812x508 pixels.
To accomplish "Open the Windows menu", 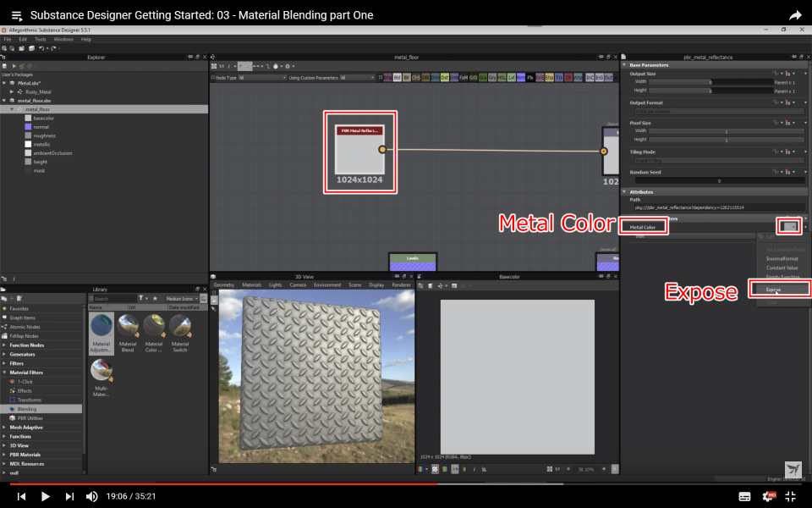I will point(63,39).
